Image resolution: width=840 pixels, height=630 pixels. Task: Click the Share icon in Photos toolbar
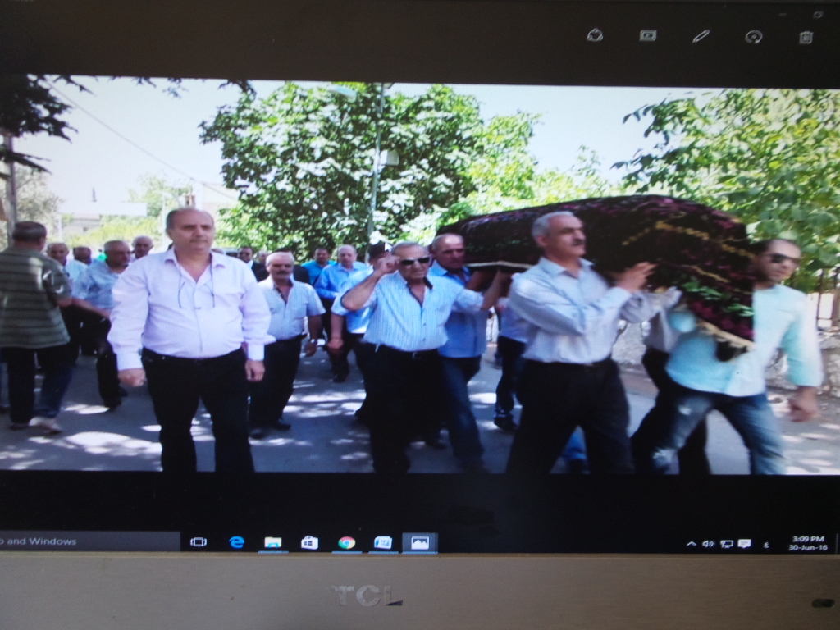(595, 35)
